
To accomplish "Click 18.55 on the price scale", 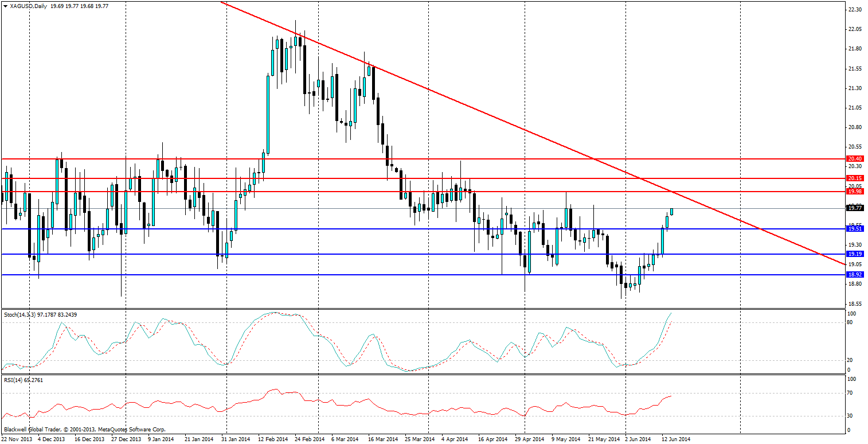I will click(x=855, y=304).
